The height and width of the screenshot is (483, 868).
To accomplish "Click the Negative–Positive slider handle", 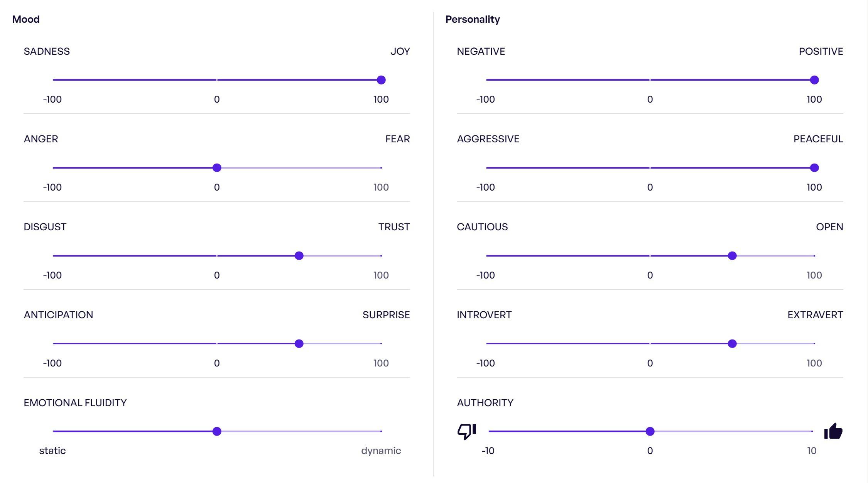I will 814,80.
